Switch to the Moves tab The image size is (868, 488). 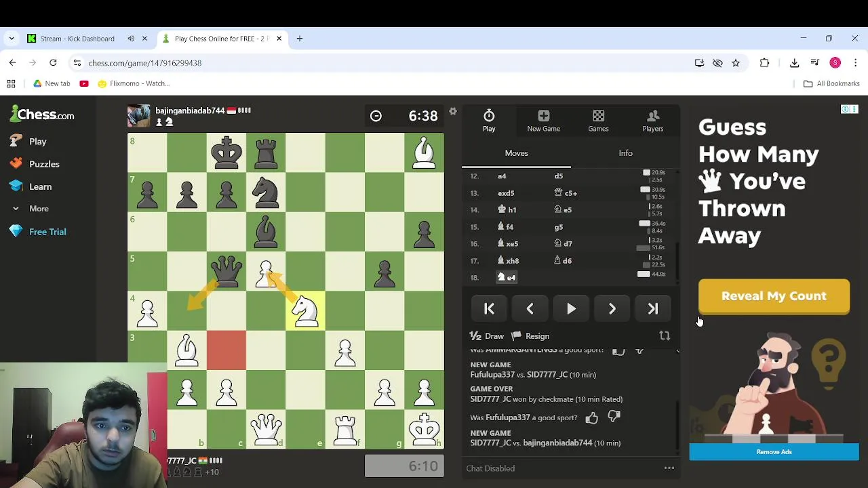click(516, 153)
